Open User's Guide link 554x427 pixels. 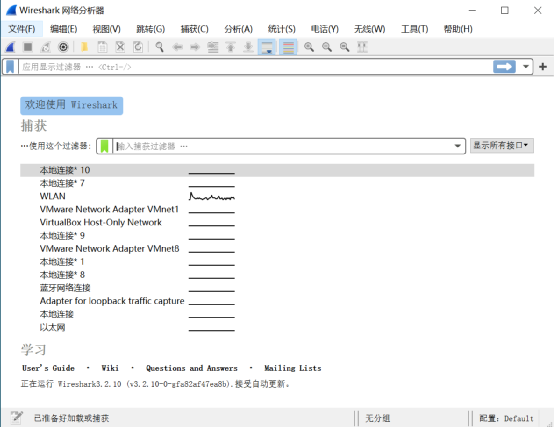coord(48,368)
